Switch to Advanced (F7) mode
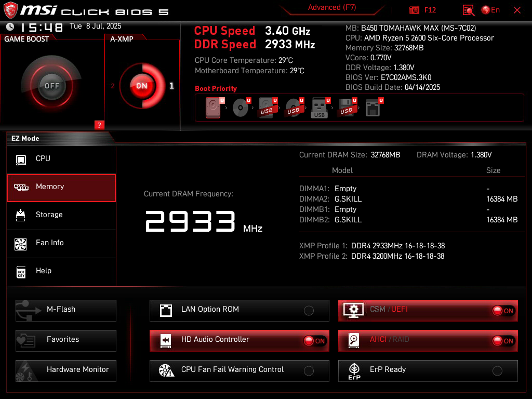 [x=332, y=7]
